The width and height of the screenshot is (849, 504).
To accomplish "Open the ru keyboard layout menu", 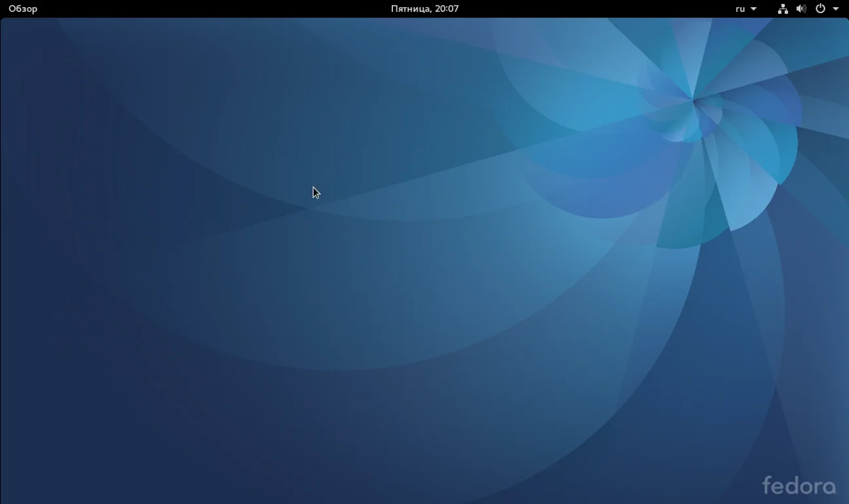I will (x=745, y=9).
